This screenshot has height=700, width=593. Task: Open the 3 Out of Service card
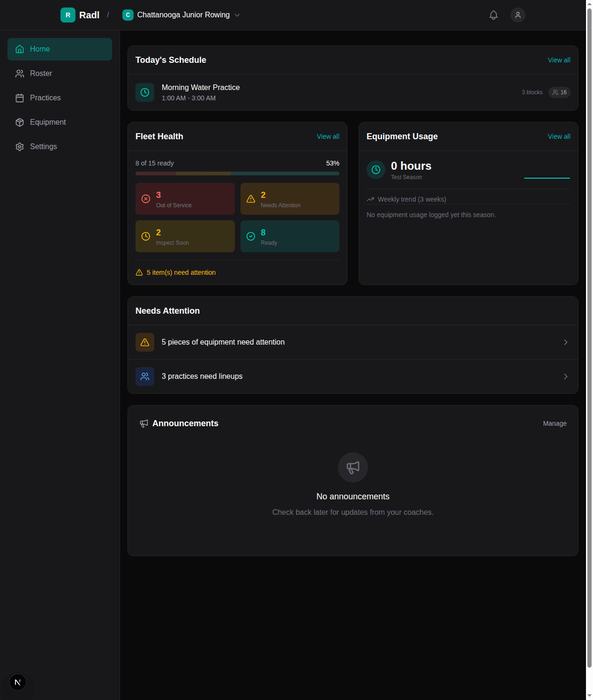pos(185,199)
